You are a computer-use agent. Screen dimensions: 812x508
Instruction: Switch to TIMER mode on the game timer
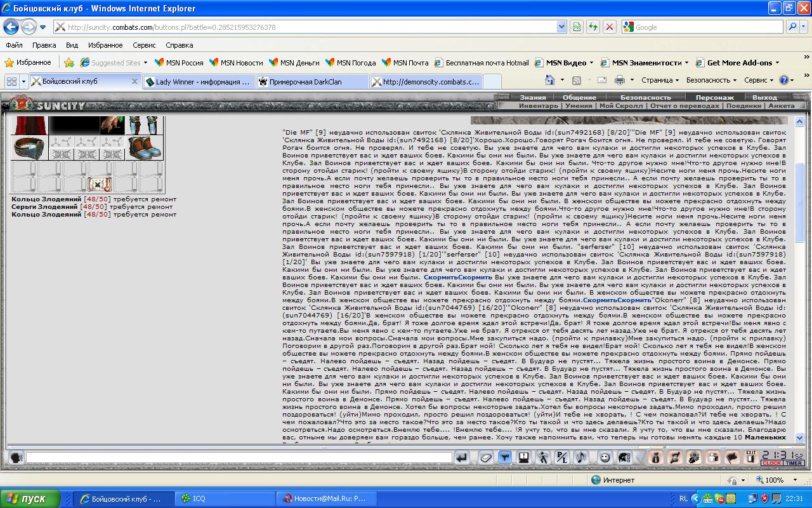pyautogui.click(x=794, y=464)
